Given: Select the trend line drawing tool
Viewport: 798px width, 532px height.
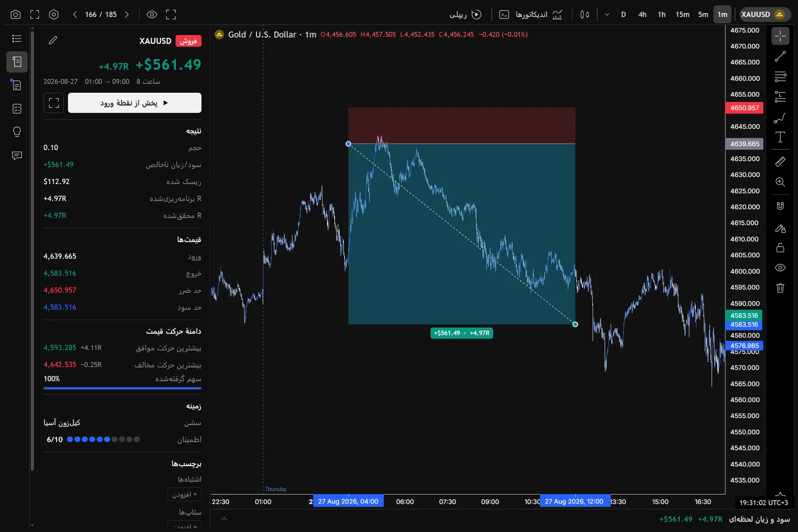Looking at the screenshot, I should 781,56.
